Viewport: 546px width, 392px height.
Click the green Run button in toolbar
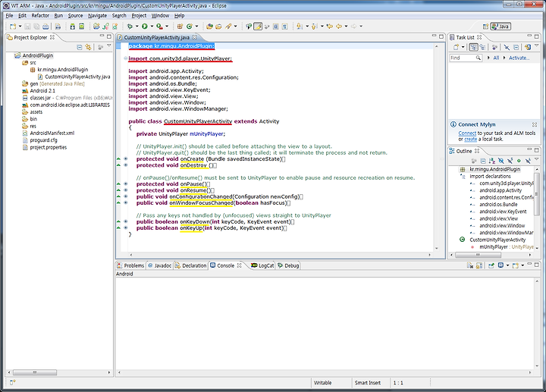tap(145, 26)
